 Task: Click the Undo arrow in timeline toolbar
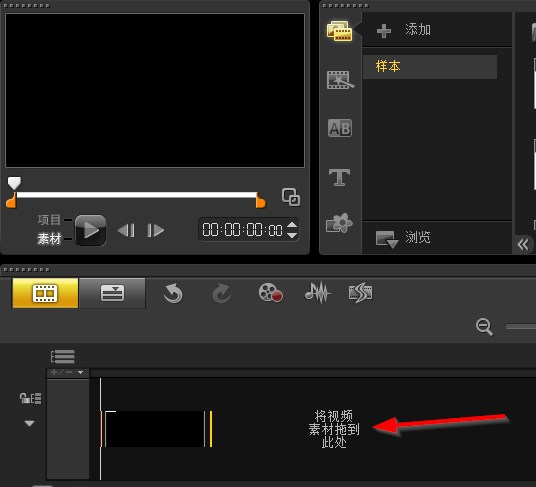(173, 293)
